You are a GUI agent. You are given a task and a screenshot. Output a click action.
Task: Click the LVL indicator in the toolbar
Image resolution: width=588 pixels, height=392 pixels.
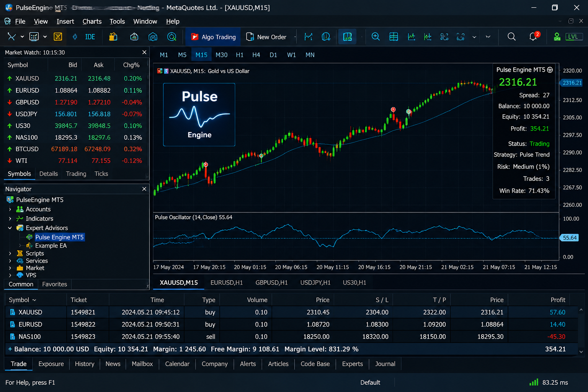(573, 37)
